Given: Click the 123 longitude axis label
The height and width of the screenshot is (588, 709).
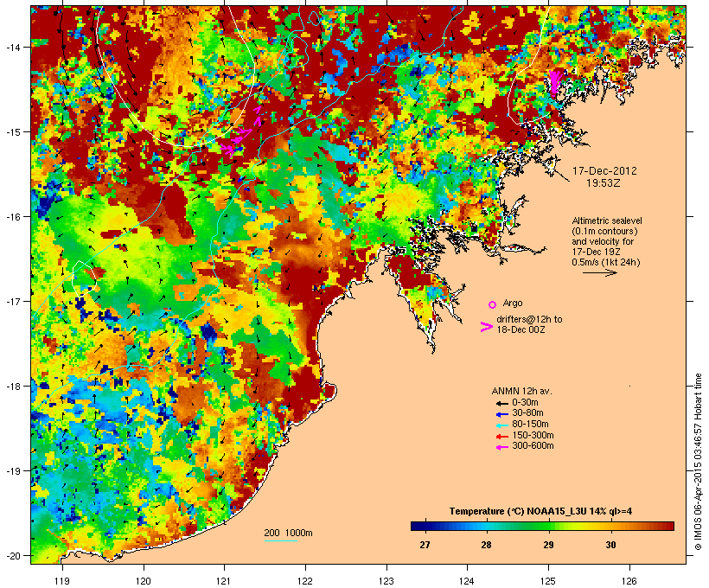Looking at the screenshot, I should tap(386, 581).
